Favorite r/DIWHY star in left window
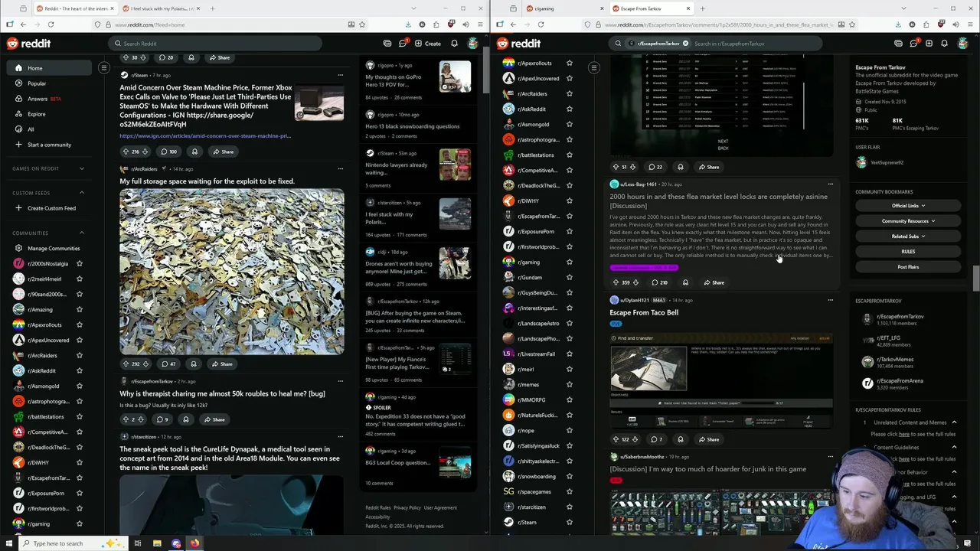Screen dimensions: 980x551 [79, 462]
